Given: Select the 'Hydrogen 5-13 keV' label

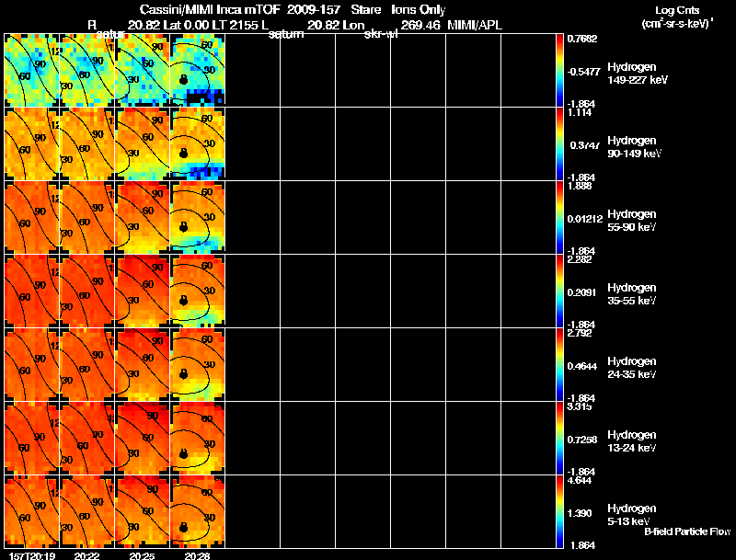Looking at the screenshot, I should tap(632, 515).
